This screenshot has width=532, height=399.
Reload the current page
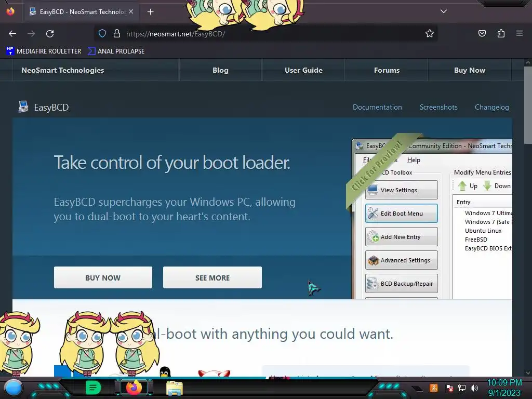[x=50, y=34]
